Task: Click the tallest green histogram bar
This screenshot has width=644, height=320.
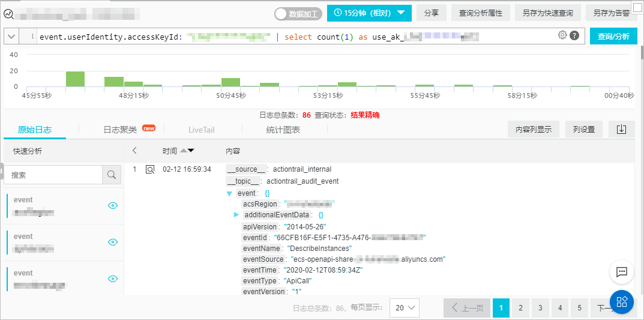Action: pos(76,79)
